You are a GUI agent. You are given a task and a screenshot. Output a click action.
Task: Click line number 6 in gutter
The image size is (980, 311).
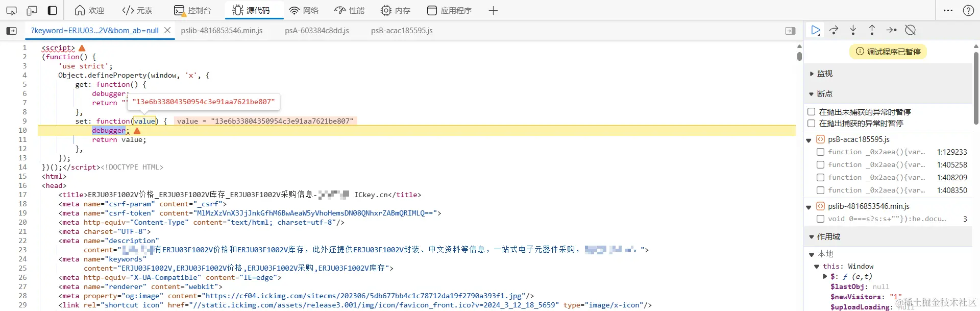pos(24,93)
